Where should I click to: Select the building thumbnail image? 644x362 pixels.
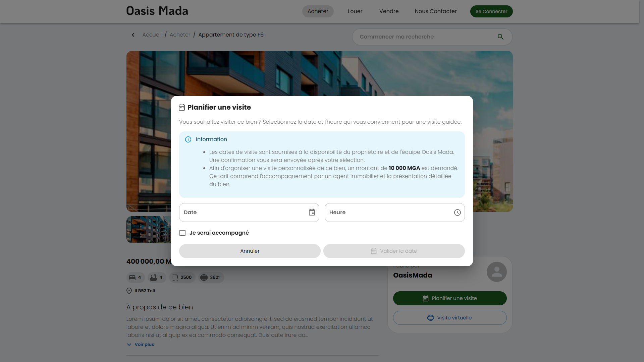click(149, 230)
